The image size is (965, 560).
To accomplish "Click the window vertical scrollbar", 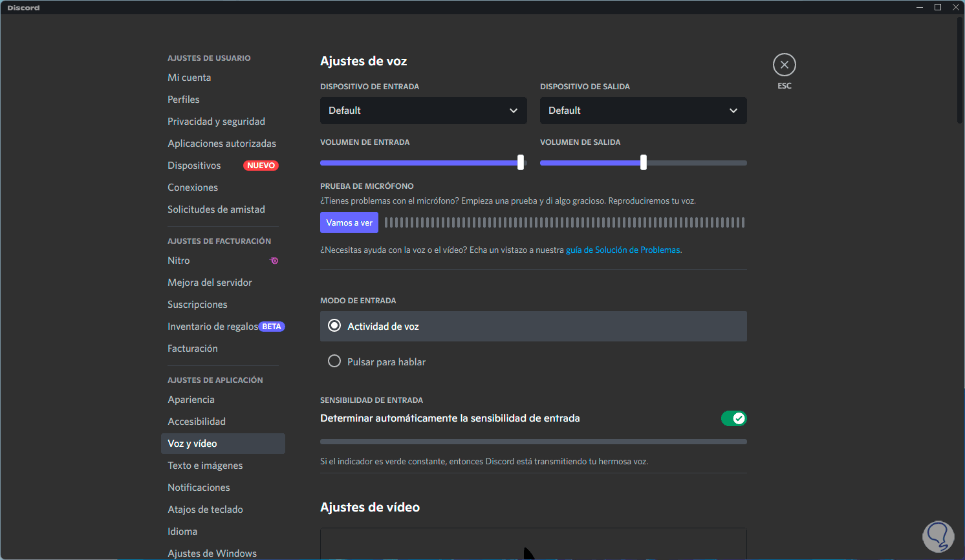I will coord(960,70).
